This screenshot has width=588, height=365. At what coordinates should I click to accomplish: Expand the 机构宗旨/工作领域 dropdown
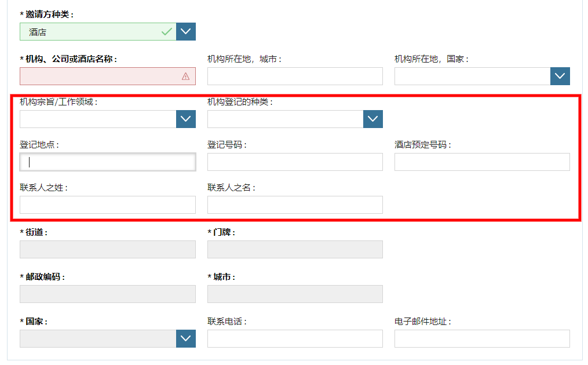(185, 119)
